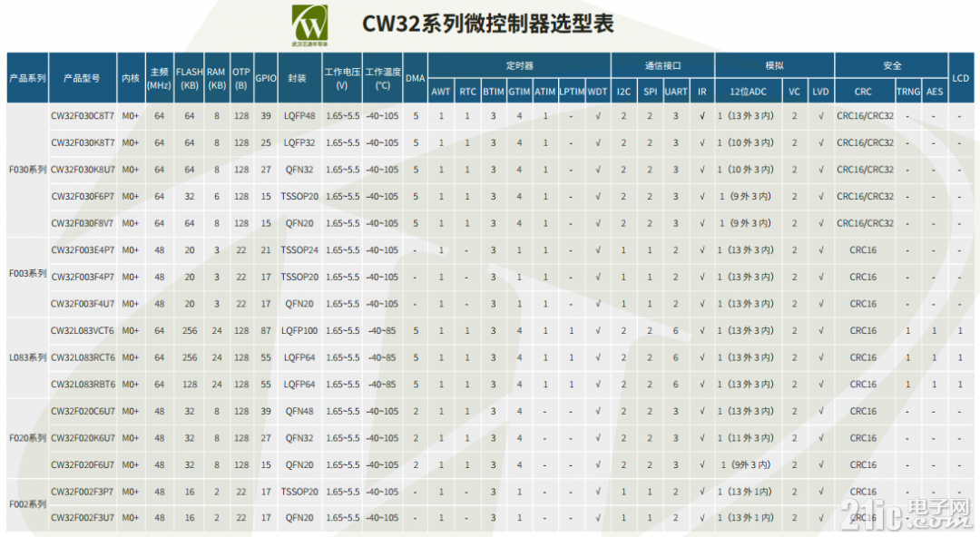This screenshot has width=980, height=537.
Task: Click the IR sub-header
Action: 701,92
